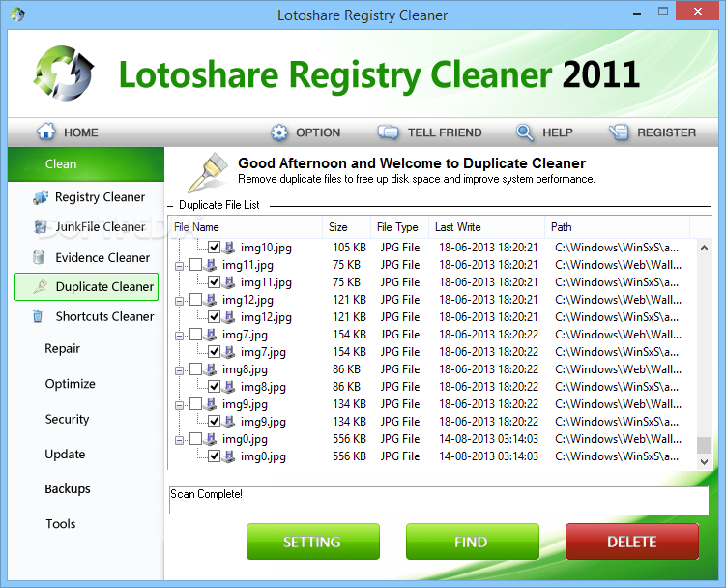The image size is (726, 588).
Task: Click file icon of unchecked img7.jpg row
Action: click(210, 334)
